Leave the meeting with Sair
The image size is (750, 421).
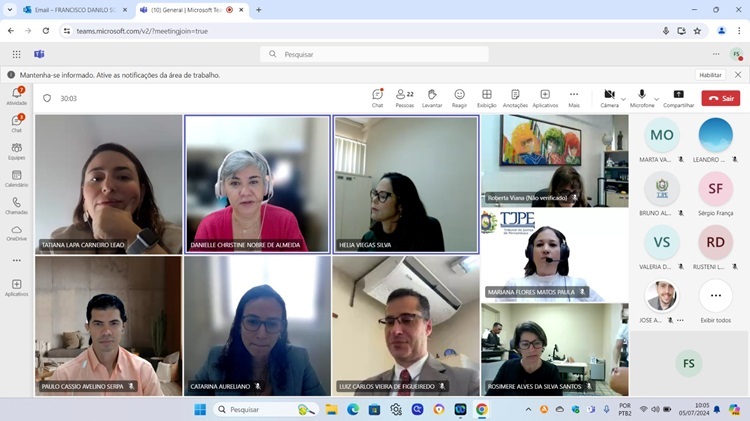click(721, 98)
